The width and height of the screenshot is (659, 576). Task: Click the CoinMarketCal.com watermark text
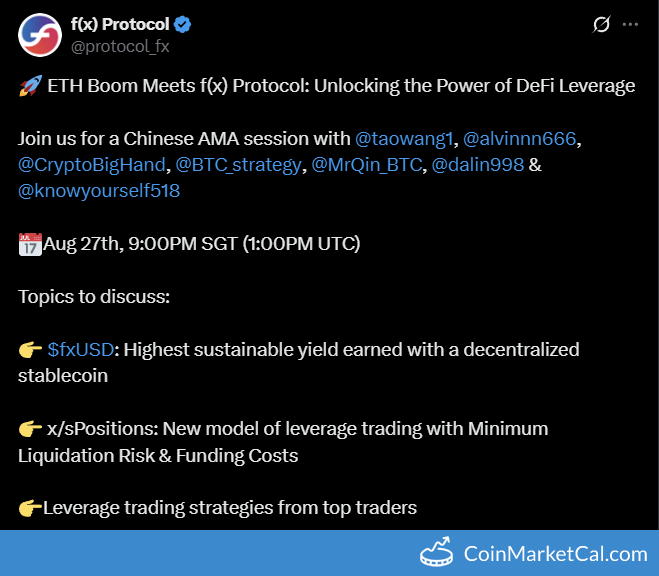point(556,554)
